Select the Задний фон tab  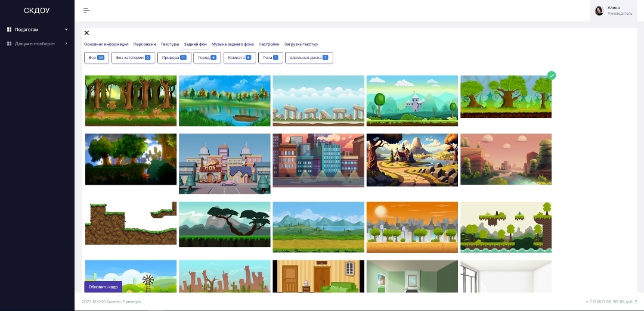click(x=195, y=44)
